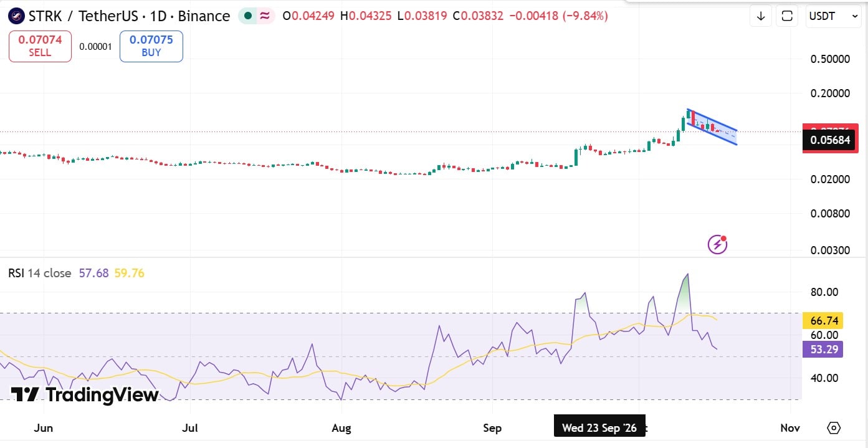Click the blue BUY 0.07075 button

coord(151,46)
